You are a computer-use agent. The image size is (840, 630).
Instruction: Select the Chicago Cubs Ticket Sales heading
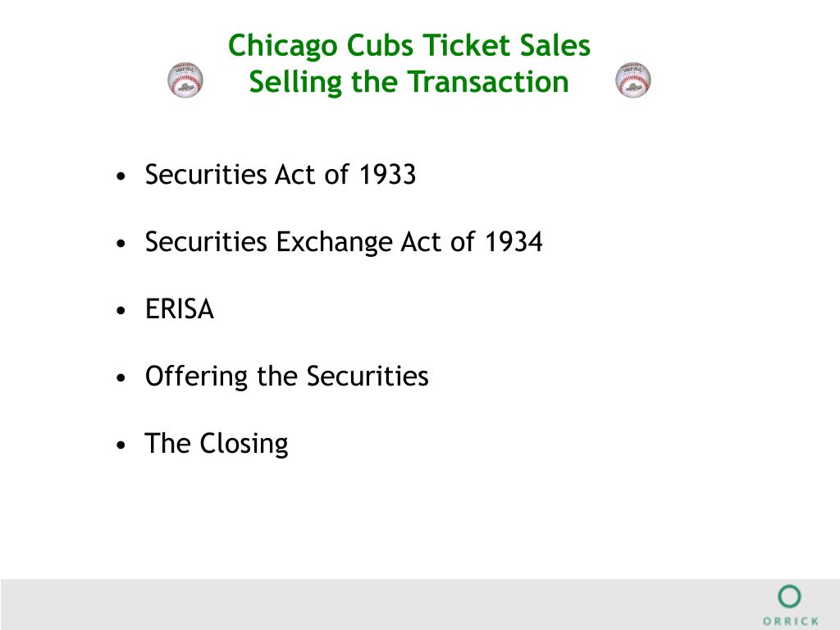(x=409, y=46)
